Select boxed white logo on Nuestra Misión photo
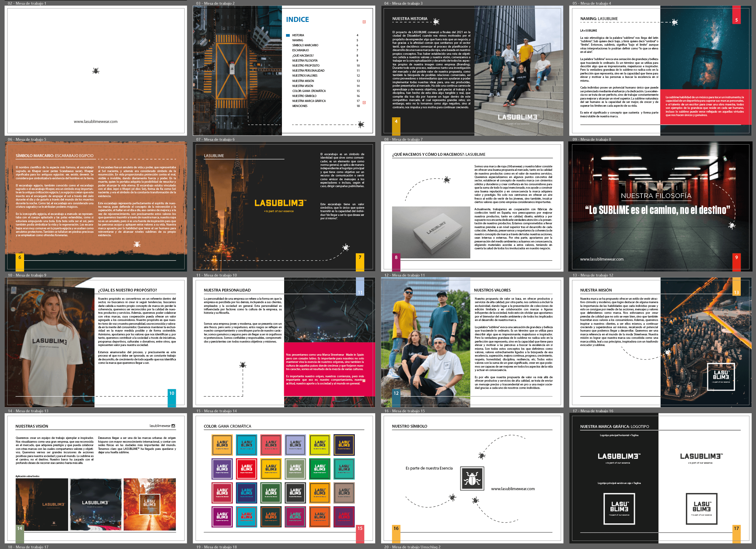 [721, 377]
